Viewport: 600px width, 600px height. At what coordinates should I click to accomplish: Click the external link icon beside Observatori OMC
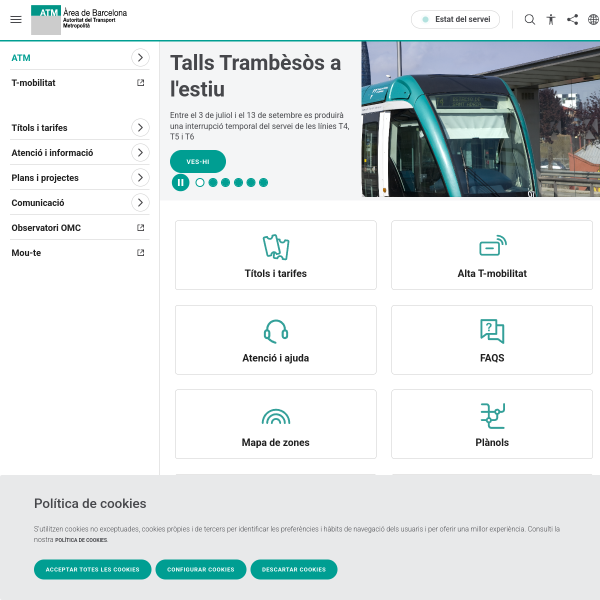[x=140, y=228]
